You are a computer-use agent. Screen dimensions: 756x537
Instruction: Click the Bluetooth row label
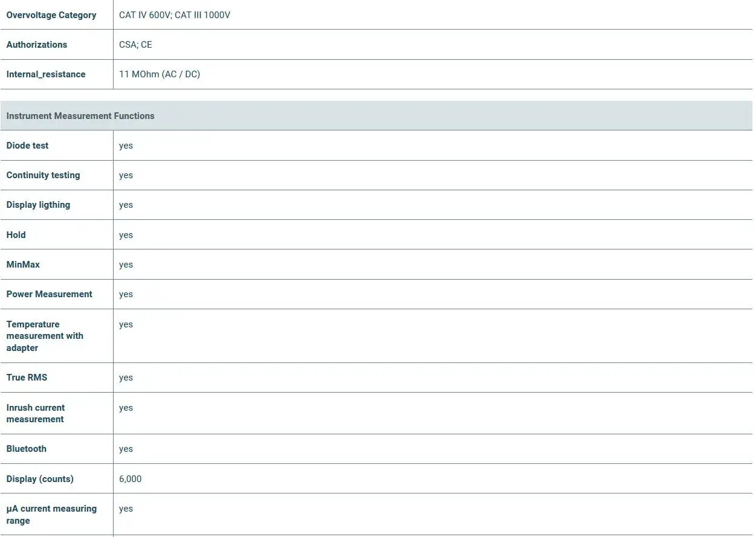26,449
